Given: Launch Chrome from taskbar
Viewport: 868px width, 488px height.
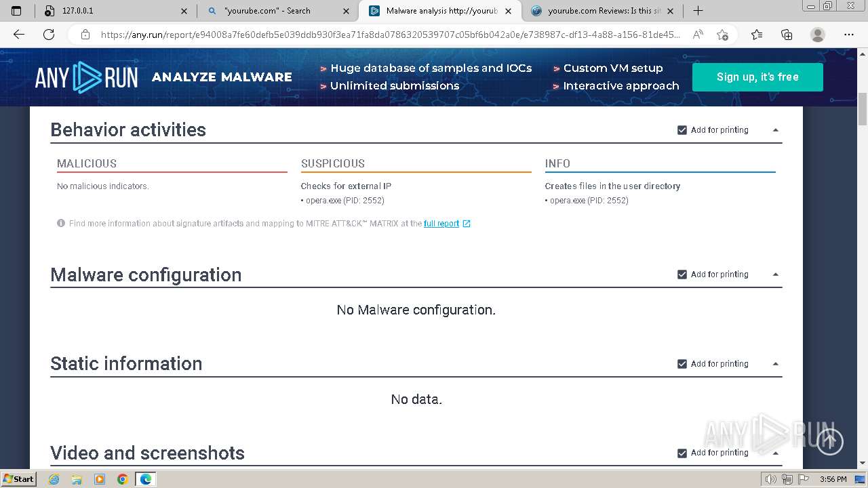Looking at the screenshot, I should pos(123,479).
